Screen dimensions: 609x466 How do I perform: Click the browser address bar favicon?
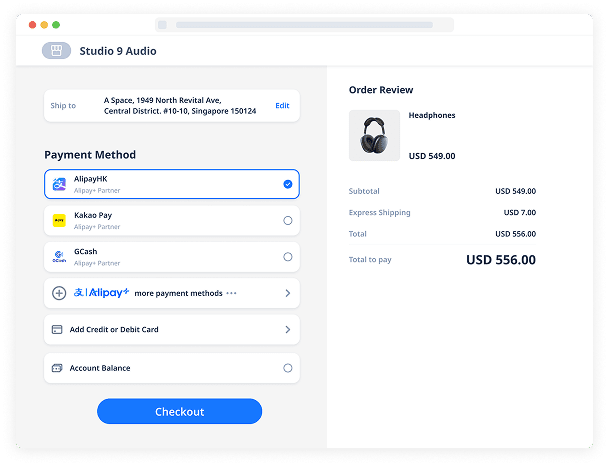[162, 25]
